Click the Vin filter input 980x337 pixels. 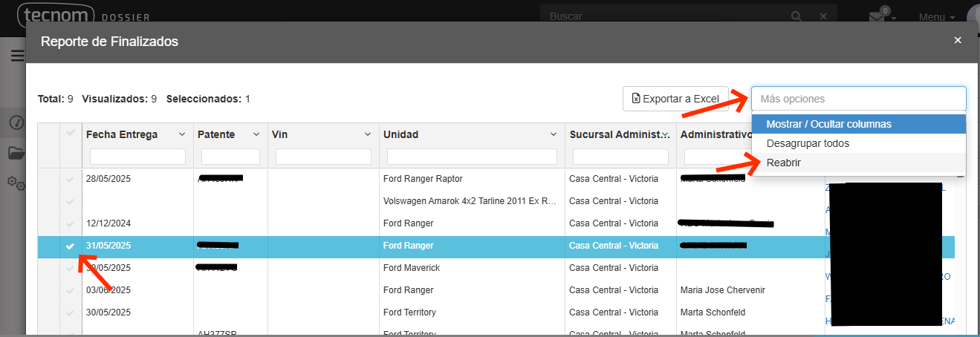[323, 157]
